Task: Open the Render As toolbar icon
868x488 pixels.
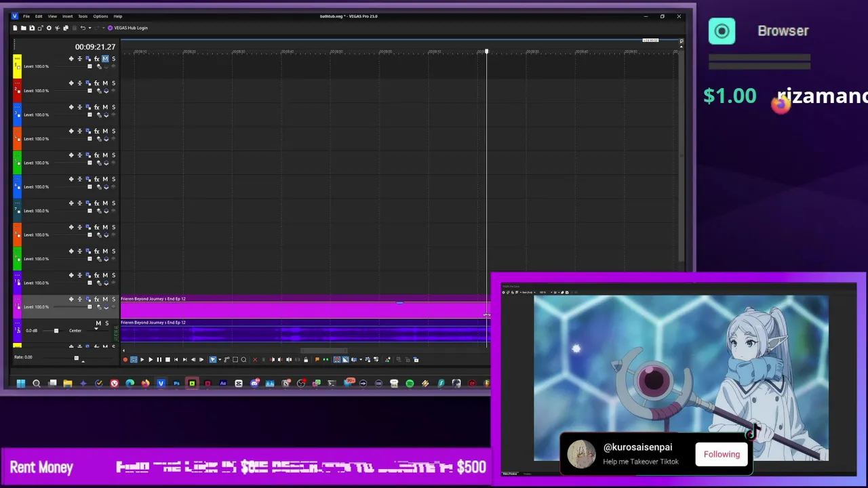Action: 40,28
